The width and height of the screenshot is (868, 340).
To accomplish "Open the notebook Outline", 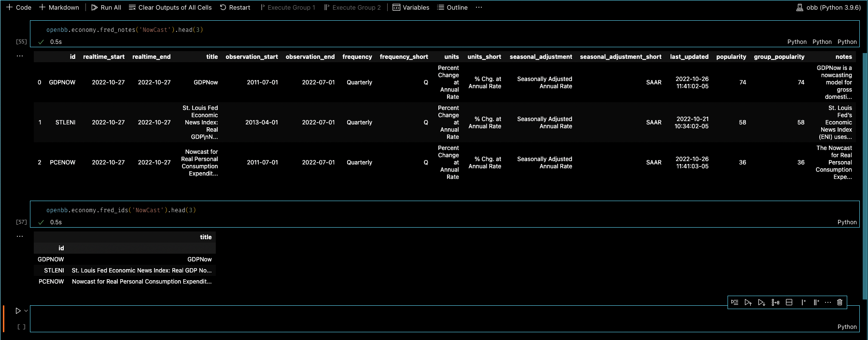I will pos(452,7).
